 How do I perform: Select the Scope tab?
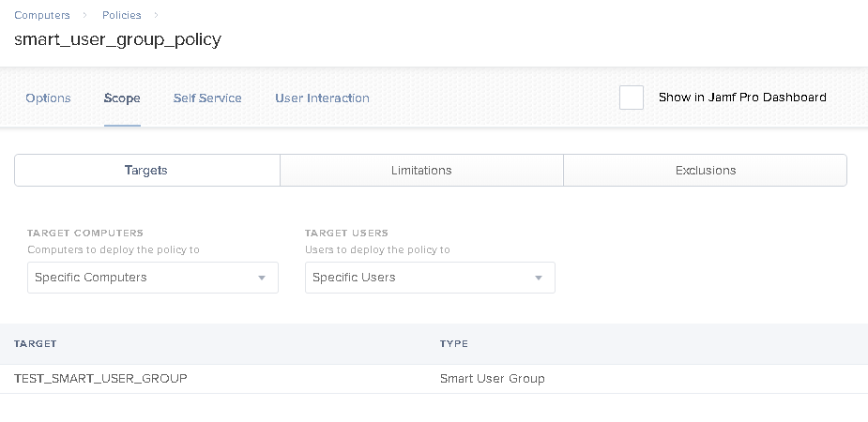coord(122,98)
